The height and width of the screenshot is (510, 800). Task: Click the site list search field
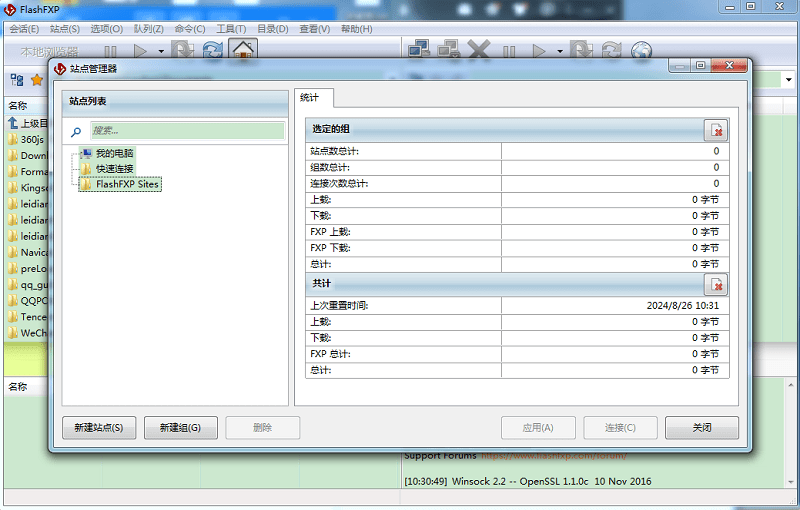point(186,131)
